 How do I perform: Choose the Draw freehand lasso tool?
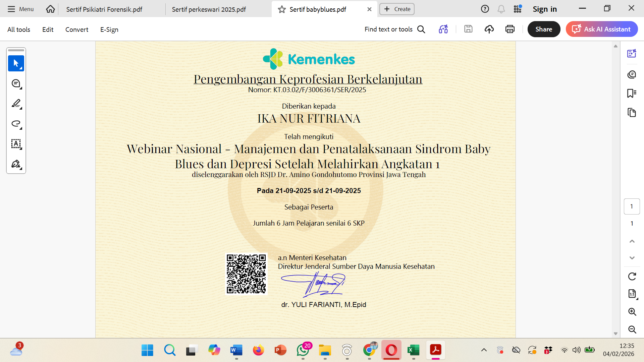pyautogui.click(x=16, y=124)
